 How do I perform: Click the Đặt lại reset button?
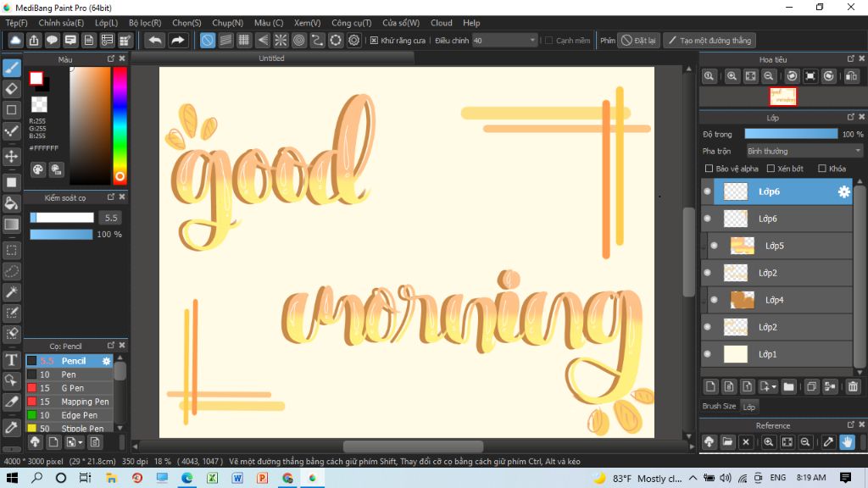639,41
